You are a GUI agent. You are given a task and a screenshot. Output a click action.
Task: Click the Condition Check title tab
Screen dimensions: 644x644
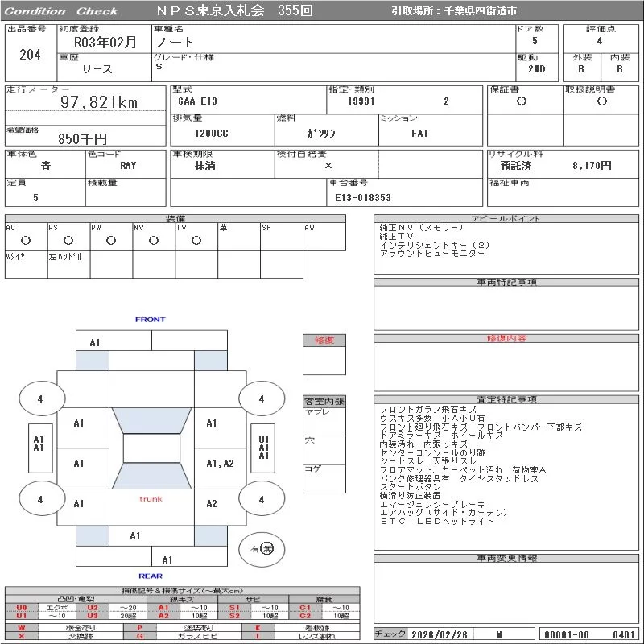click(x=60, y=11)
